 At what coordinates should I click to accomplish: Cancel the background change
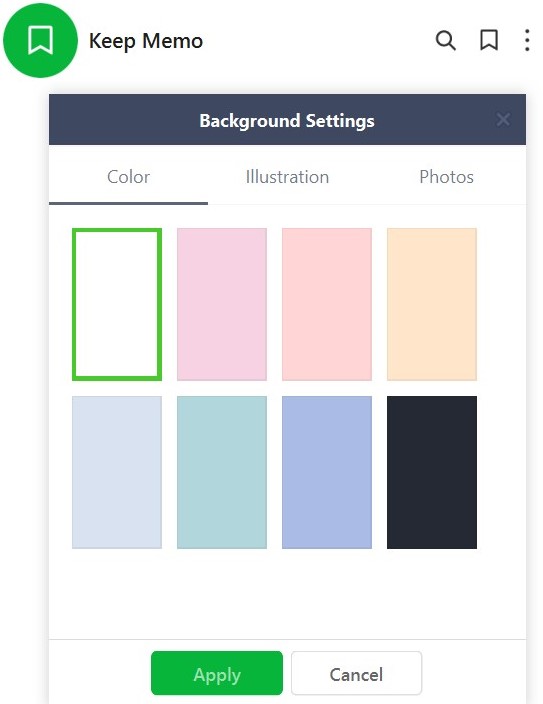click(356, 673)
